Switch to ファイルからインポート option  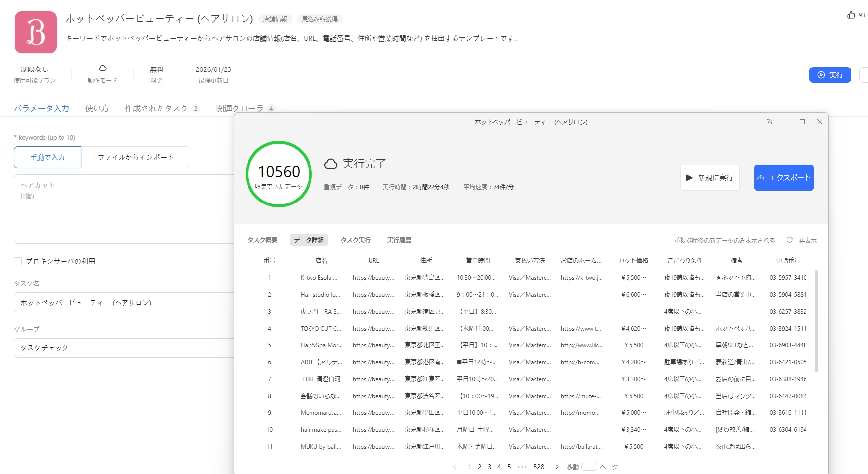coord(135,157)
